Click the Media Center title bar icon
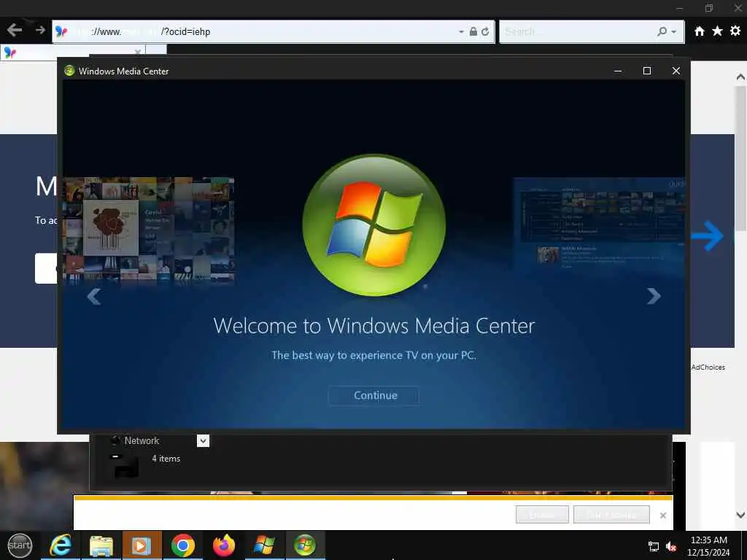Image resolution: width=747 pixels, height=560 pixels. pos(69,71)
